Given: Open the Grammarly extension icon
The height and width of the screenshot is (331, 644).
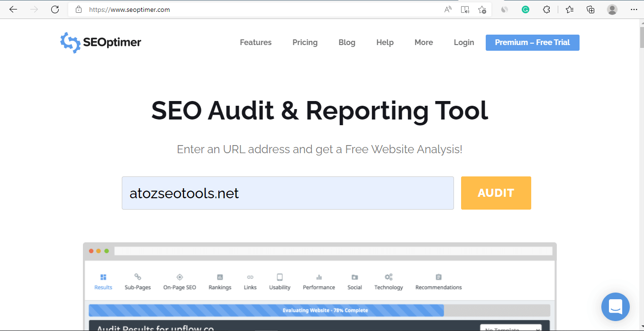Looking at the screenshot, I should (x=526, y=9).
